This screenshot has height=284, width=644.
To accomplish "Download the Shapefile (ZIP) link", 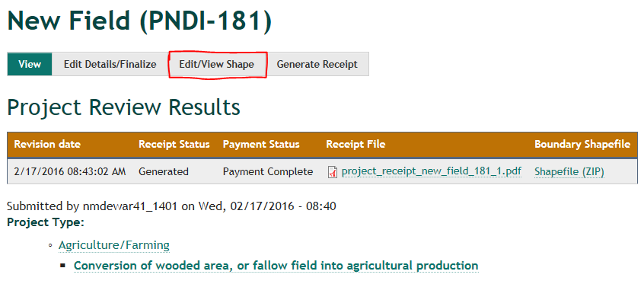I will pos(569,172).
